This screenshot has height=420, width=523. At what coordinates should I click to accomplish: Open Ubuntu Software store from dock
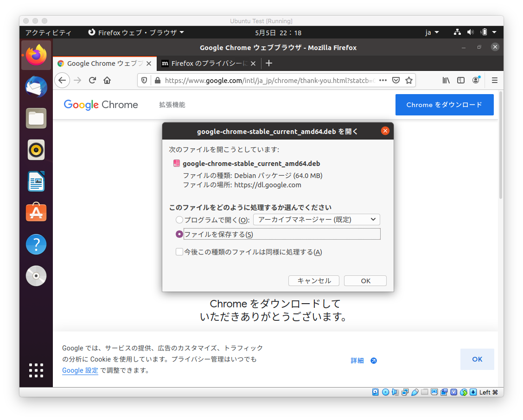pyautogui.click(x=36, y=212)
